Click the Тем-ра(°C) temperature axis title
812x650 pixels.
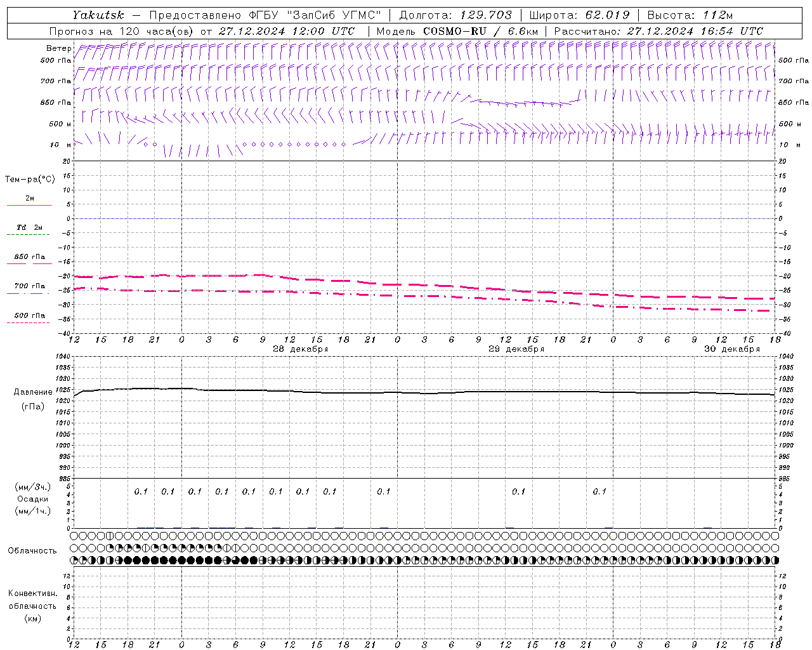pos(30,180)
